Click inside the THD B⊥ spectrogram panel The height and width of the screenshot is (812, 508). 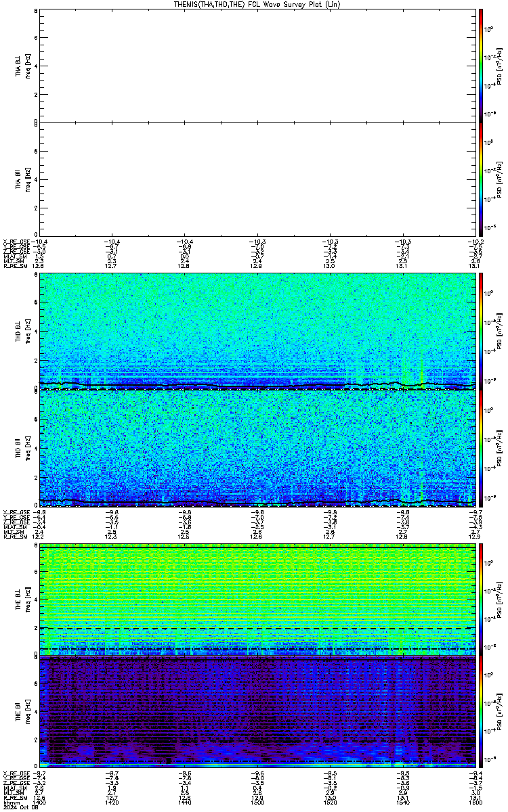click(257, 331)
